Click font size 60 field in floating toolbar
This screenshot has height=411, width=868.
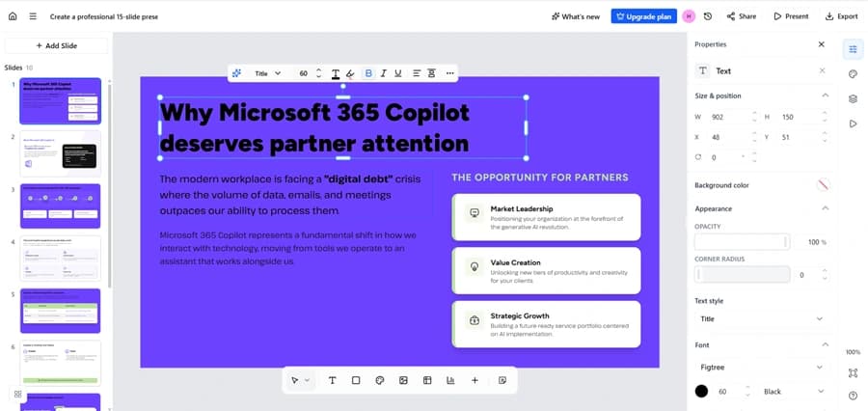(x=304, y=73)
